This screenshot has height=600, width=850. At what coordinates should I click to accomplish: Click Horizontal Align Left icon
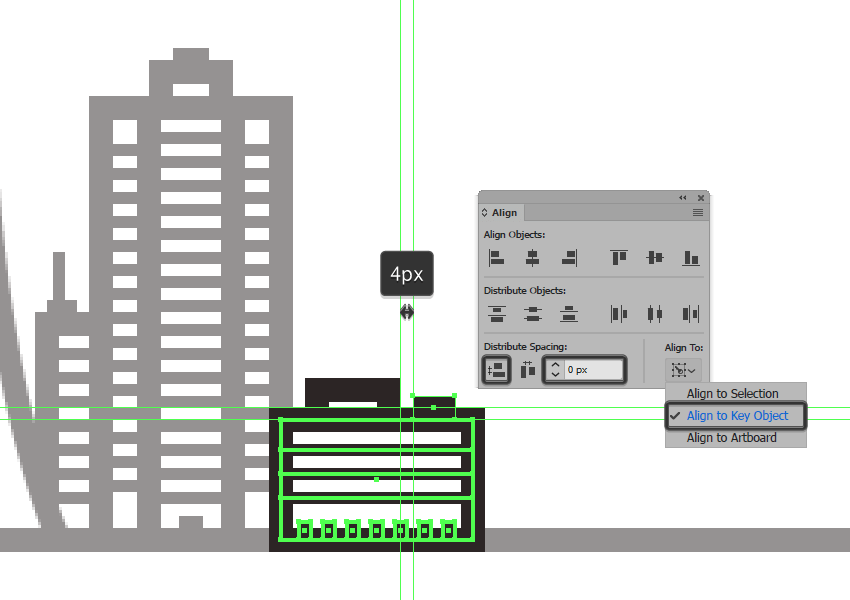(497, 258)
